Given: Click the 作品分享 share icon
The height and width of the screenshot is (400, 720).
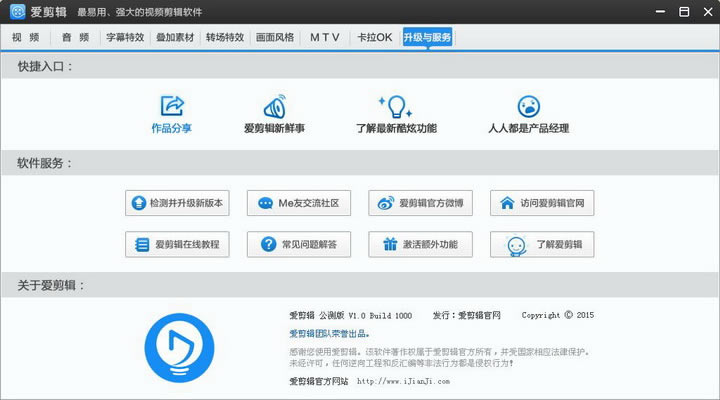Looking at the screenshot, I should (x=172, y=106).
